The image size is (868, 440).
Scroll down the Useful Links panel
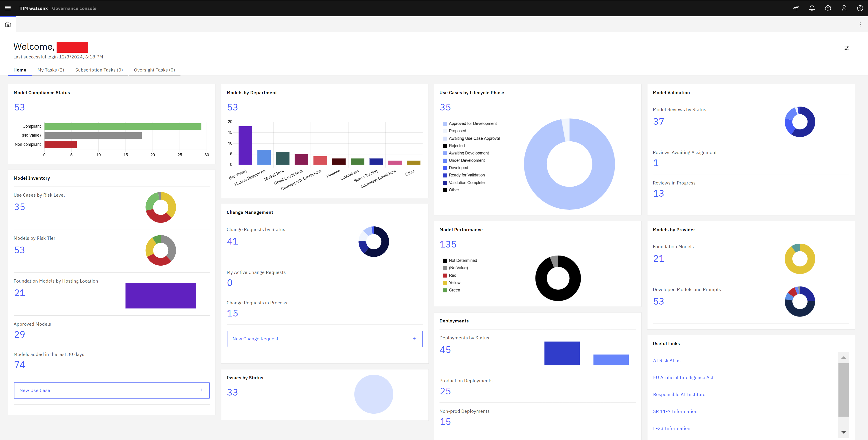[844, 435]
